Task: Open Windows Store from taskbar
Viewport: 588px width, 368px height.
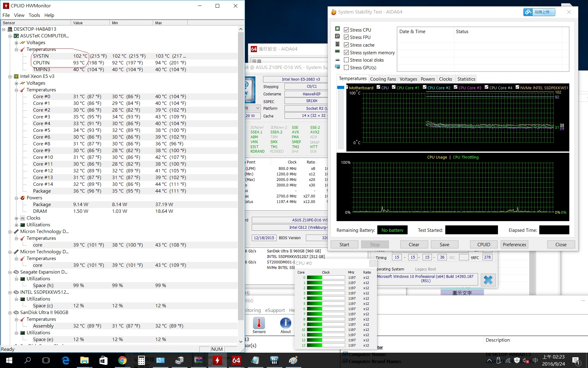Action: point(103,360)
